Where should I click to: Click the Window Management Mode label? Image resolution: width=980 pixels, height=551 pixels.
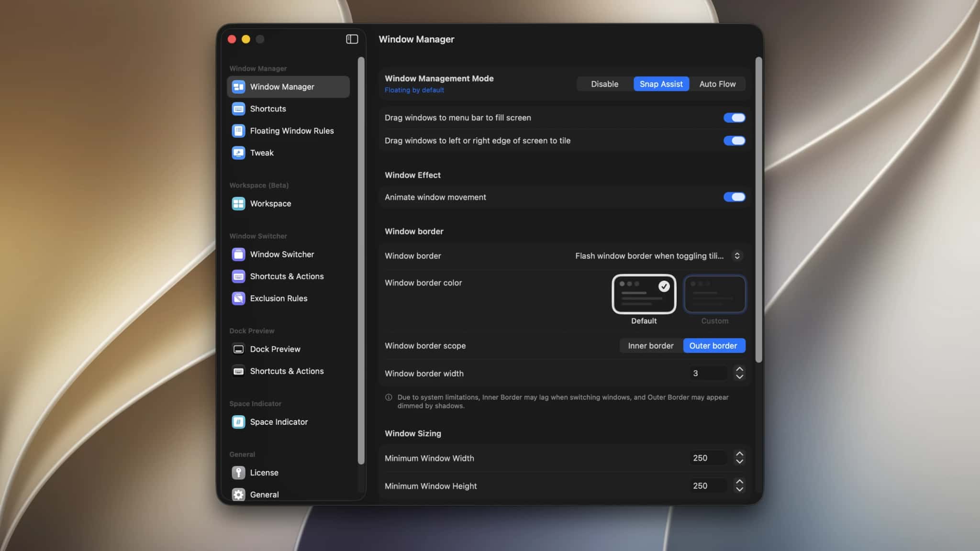(439, 78)
